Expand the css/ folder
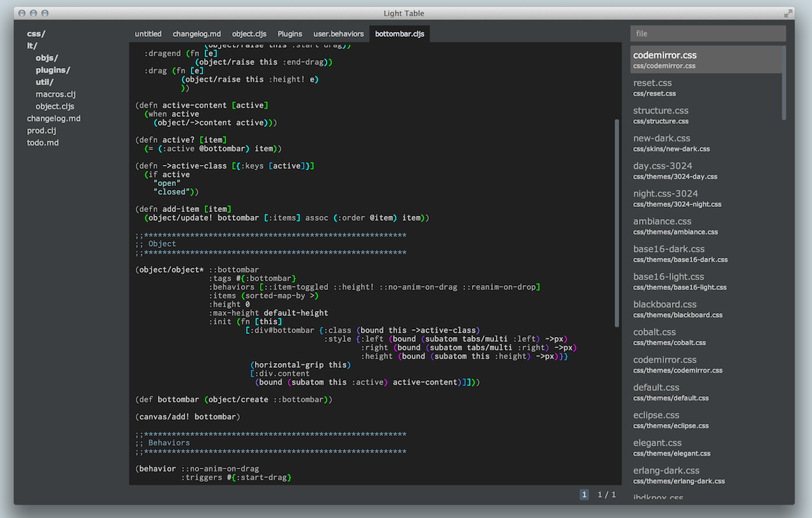812x518 pixels. [36, 34]
